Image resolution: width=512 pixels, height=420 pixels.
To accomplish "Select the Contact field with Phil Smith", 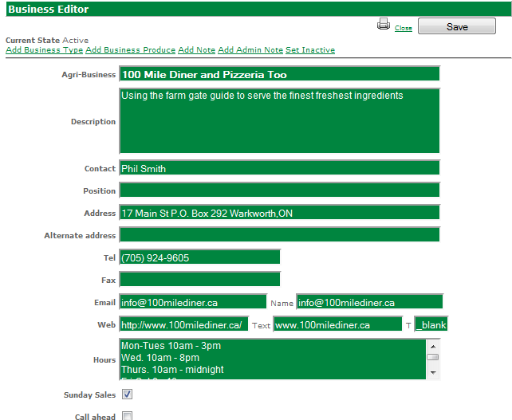I will pyautogui.click(x=279, y=167).
